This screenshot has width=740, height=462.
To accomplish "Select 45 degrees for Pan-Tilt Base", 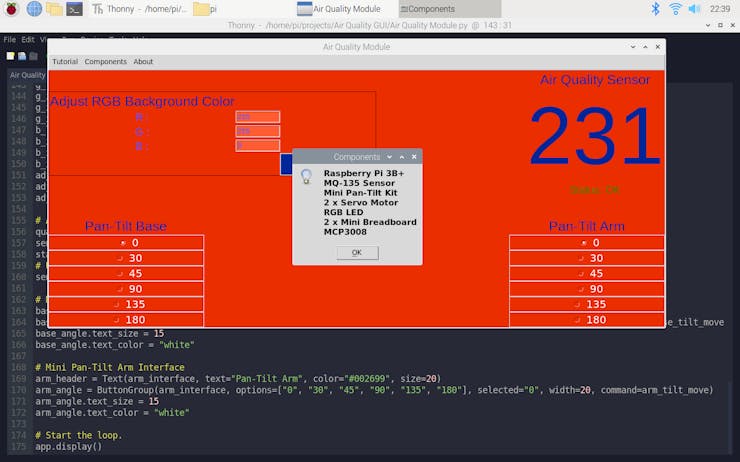I will point(126,274).
